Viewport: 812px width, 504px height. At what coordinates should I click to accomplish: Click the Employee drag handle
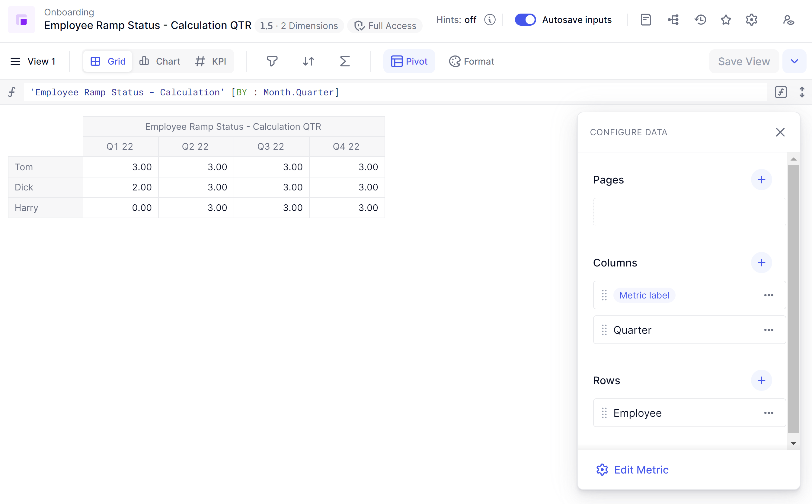click(x=604, y=413)
